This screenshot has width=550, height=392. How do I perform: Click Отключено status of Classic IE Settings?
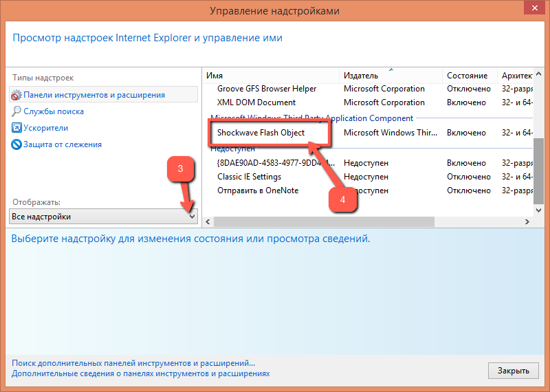click(469, 177)
